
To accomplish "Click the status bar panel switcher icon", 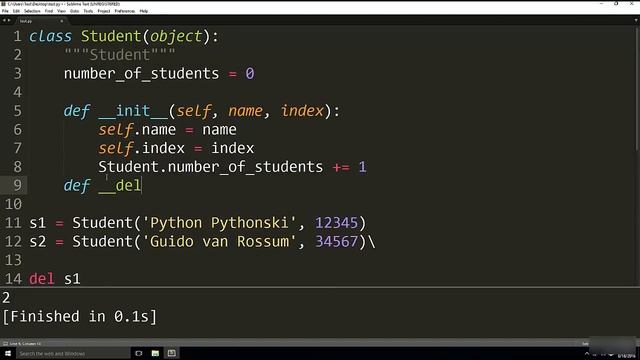I will [x=5, y=344].
